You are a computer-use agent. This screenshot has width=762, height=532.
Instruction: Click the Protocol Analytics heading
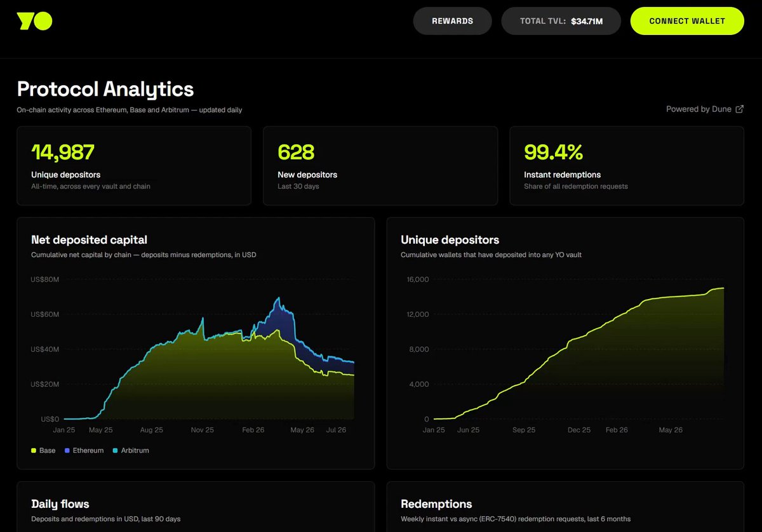(x=105, y=89)
